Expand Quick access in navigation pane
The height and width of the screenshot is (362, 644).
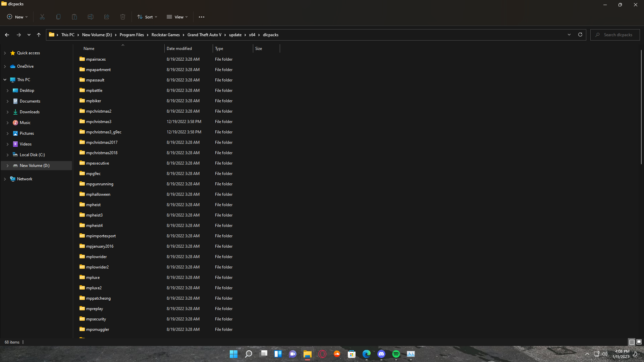pos(5,53)
